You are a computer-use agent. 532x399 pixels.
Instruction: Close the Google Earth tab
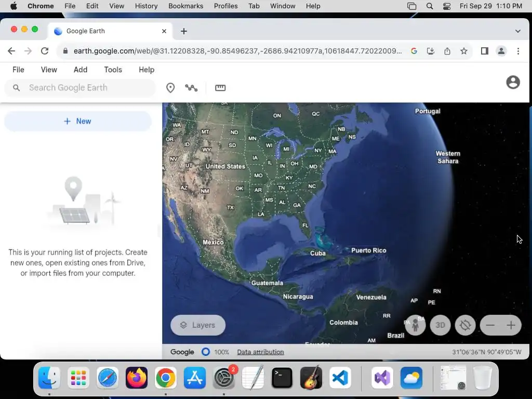(164, 31)
